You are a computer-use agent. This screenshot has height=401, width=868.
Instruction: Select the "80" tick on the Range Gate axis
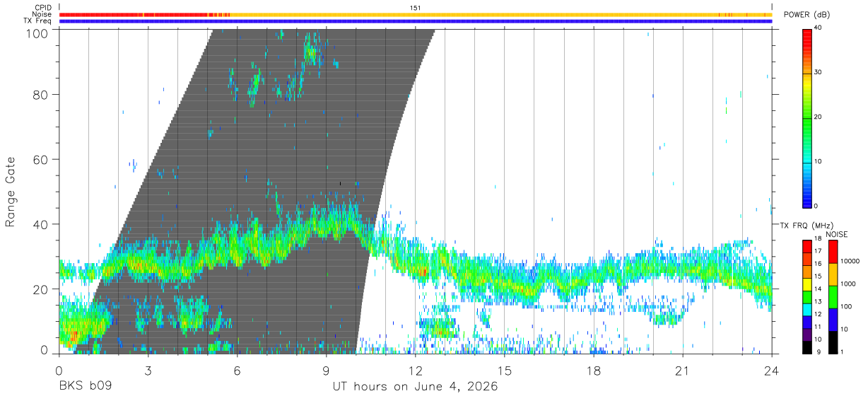pos(41,95)
